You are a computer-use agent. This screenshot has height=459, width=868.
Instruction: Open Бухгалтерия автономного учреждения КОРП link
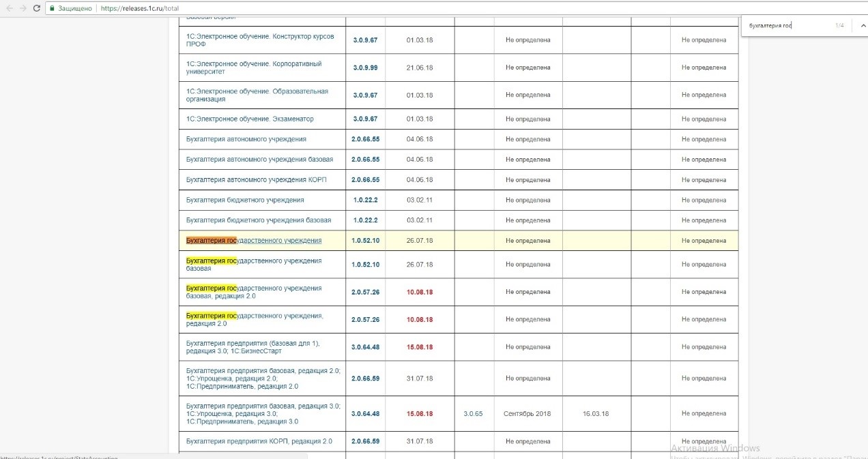tap(255, 180)
